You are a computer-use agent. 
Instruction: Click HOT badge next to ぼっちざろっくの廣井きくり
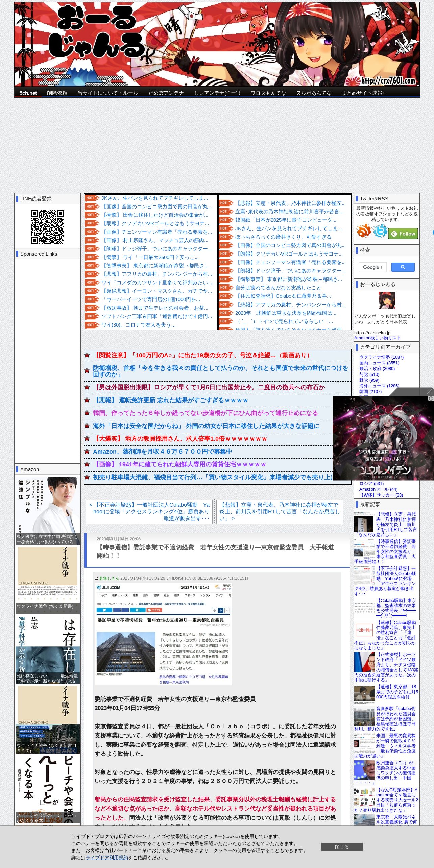click(226, 237)
